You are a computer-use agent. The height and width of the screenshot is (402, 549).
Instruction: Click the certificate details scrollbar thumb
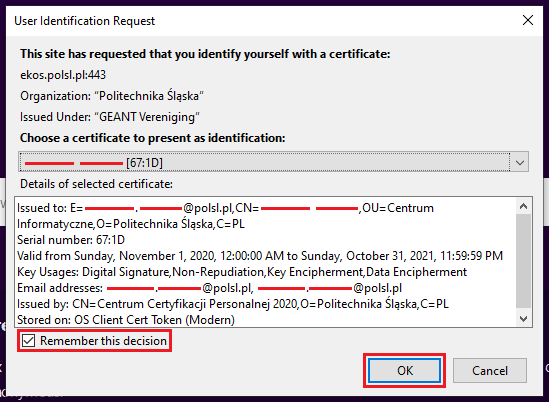click(x=523, y=261)
